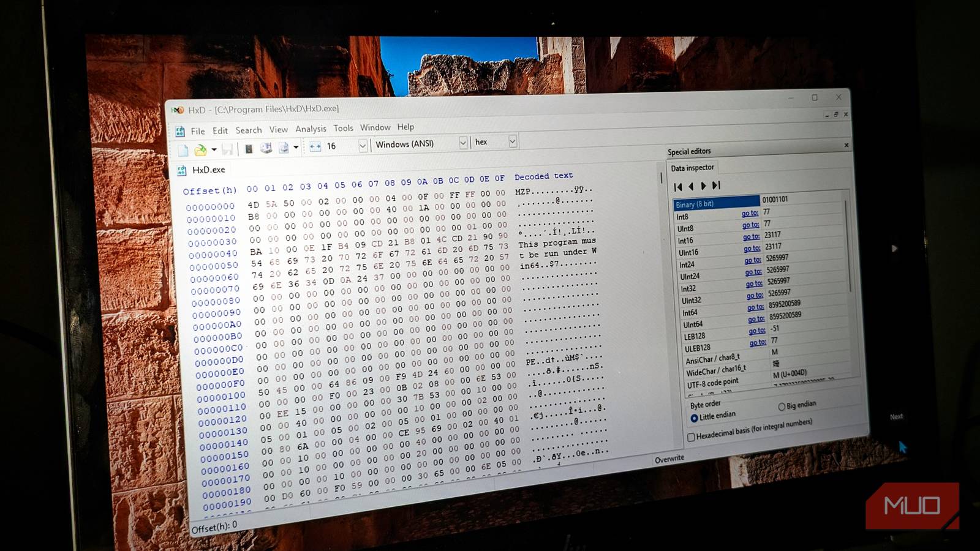The width and height of the screenshot is (980, 551).
Task: Open the bytes per row dropdown showing 16
Action: click(363, 145)
